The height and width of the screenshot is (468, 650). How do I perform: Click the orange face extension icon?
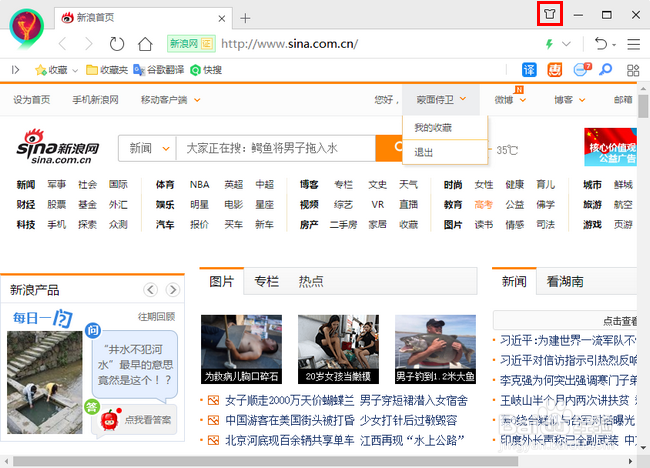pyautogui.click(x=555, y=70)
